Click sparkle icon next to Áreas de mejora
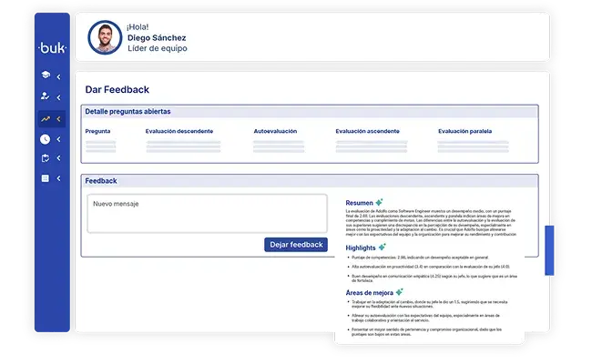This screenshot has width=592, height=364. tap(400, 292)
